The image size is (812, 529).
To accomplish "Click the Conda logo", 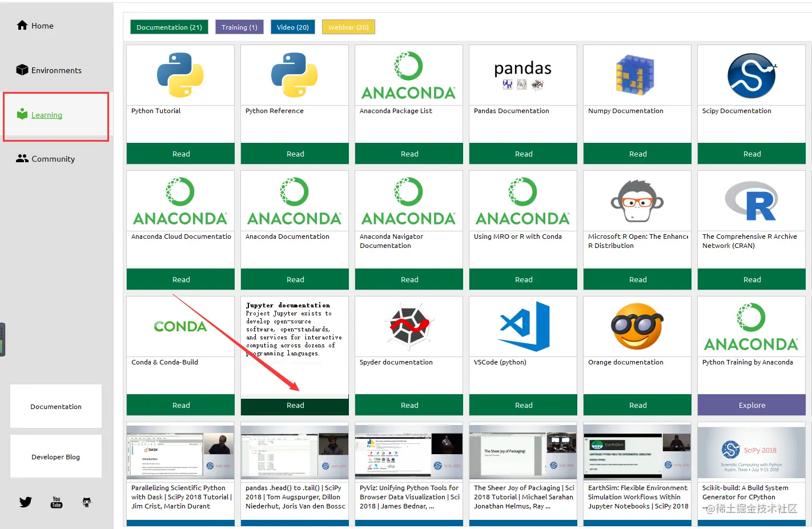I will click(180, 326).
